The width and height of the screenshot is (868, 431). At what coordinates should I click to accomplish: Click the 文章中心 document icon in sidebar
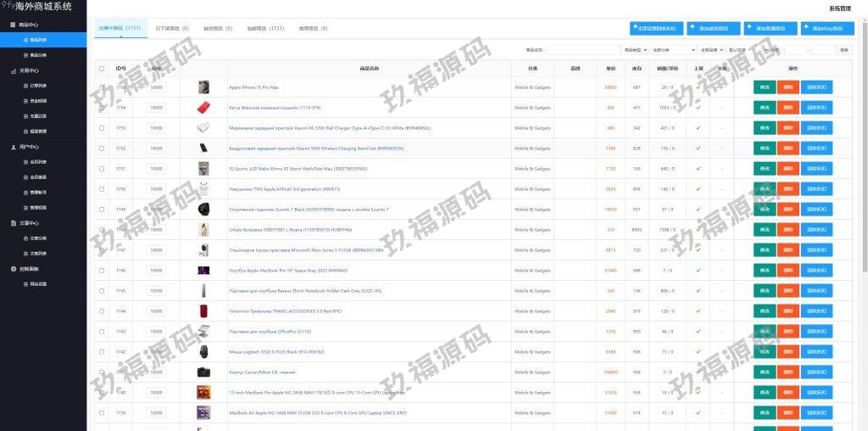pyautogui.click(x=13, y=223)
